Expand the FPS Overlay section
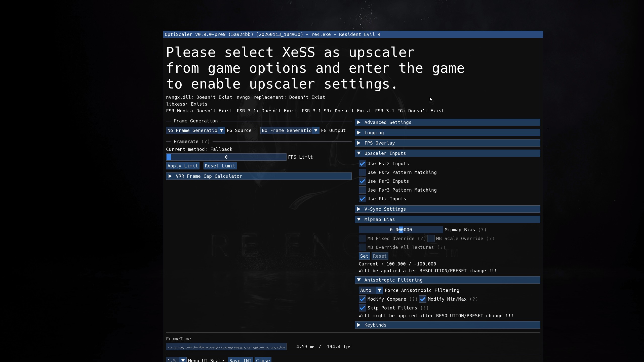Image resolution: width=644 pixels, height=362 pixels. tap(447, 143)
